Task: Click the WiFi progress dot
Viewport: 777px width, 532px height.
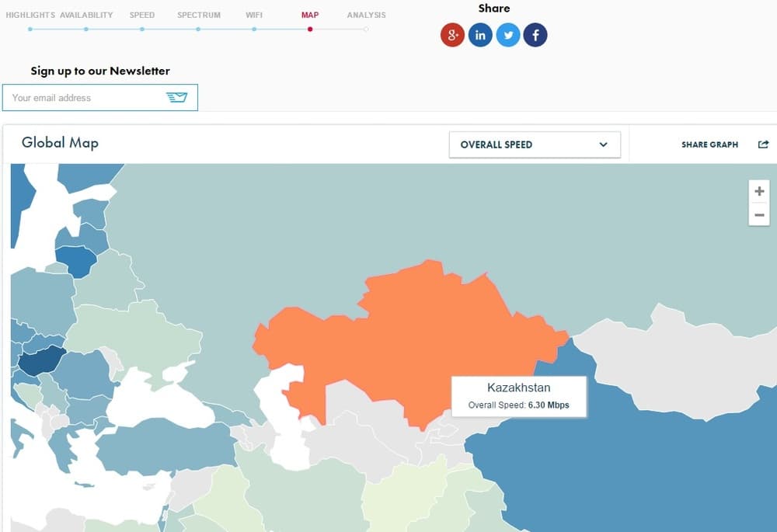Action: point(254,30)
